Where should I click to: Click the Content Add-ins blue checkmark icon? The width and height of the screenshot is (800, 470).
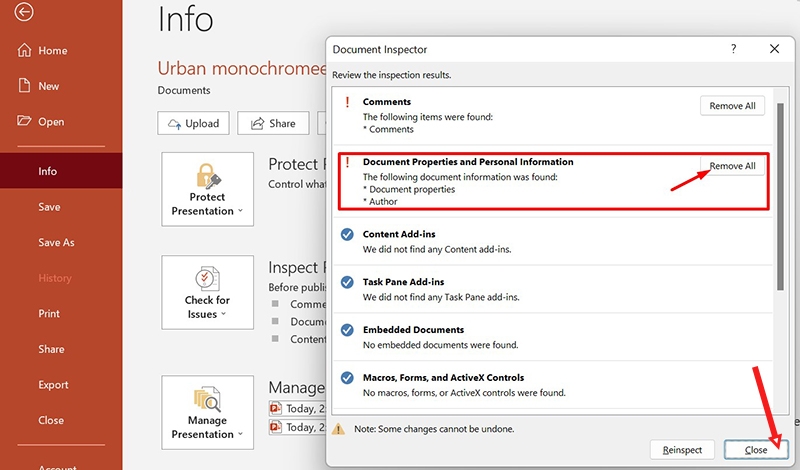tap(347, 234)
